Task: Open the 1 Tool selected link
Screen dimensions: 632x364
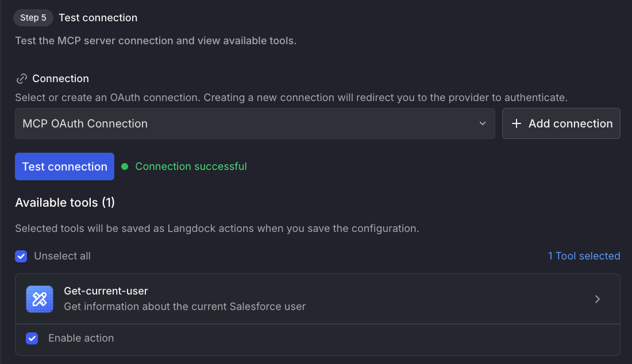Action: click(x=584, y=256)
